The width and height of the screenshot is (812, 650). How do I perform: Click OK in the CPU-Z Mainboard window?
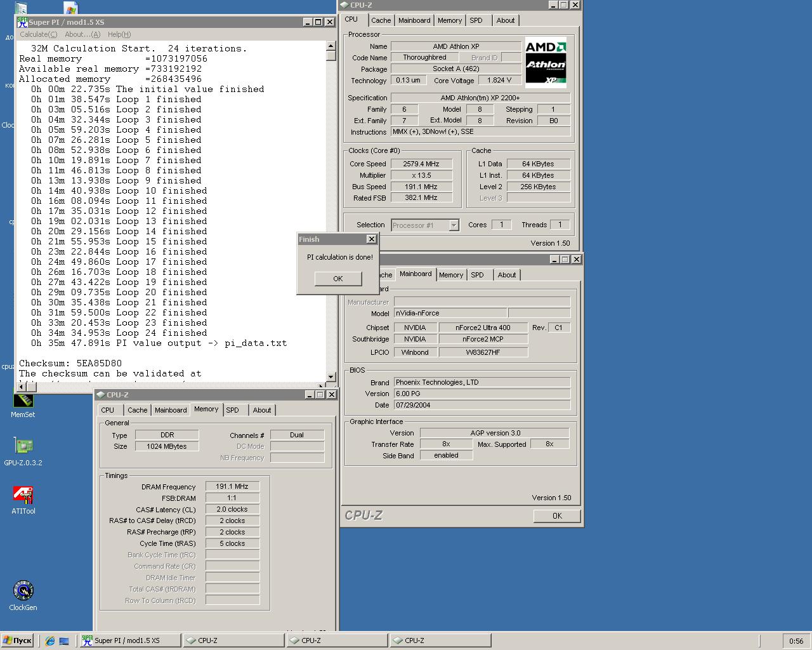(557, 516)
